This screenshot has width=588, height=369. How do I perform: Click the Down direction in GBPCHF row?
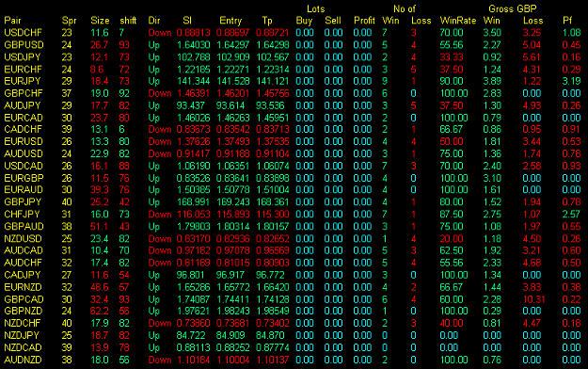[x=160, y=93]
